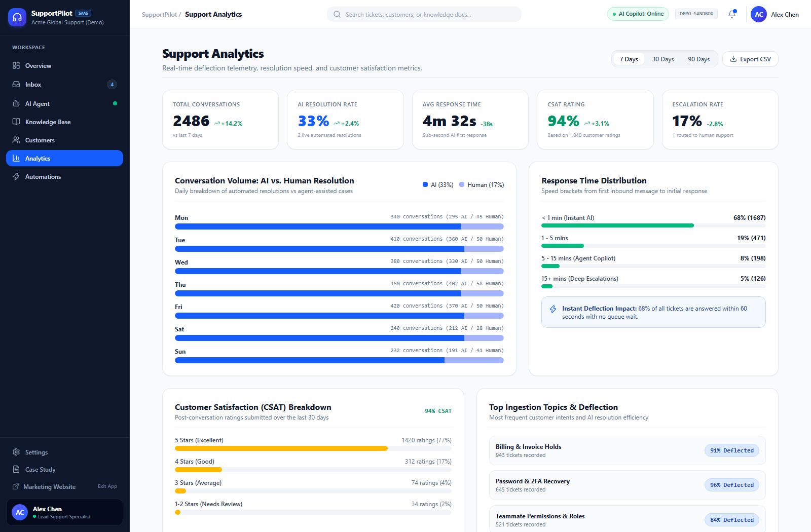Open the Overview page

64,65
